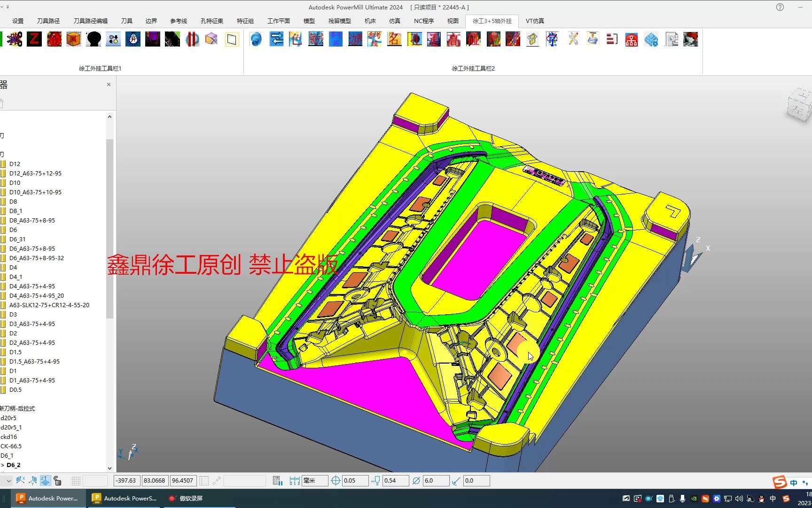The width and height of the screenshot is (812, 508).
Task: Click the explorer panel scrollbar thumb
Action: tap(109, 229)
